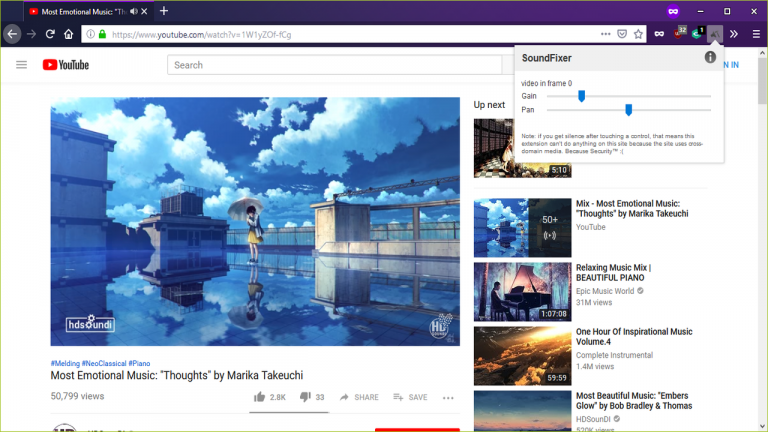Image resolution: width=768 pixels, height=432 pixels.
Task: Close the Most Emotional Music tab
Action: pyautogui.click(x=144, y=11)
